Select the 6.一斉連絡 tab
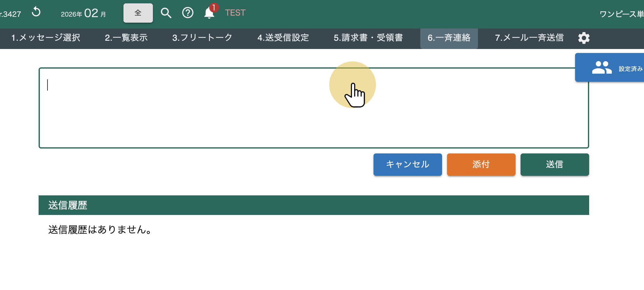Viewport: 644px width, 290px height. point(449,38)
